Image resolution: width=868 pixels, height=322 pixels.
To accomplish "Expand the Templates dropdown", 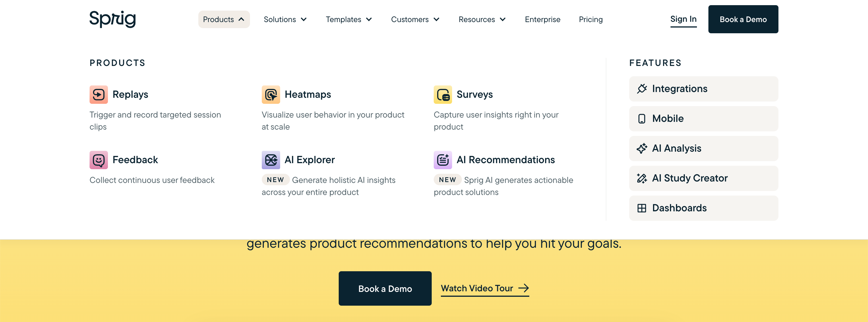I will tap(348, 19).
